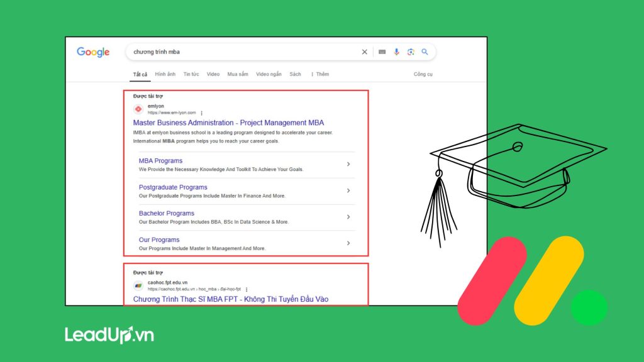The width and height of the screenshot is (644, 362).
Task: Click the "Bachelor Programs" sitelink
Action: 166,214
